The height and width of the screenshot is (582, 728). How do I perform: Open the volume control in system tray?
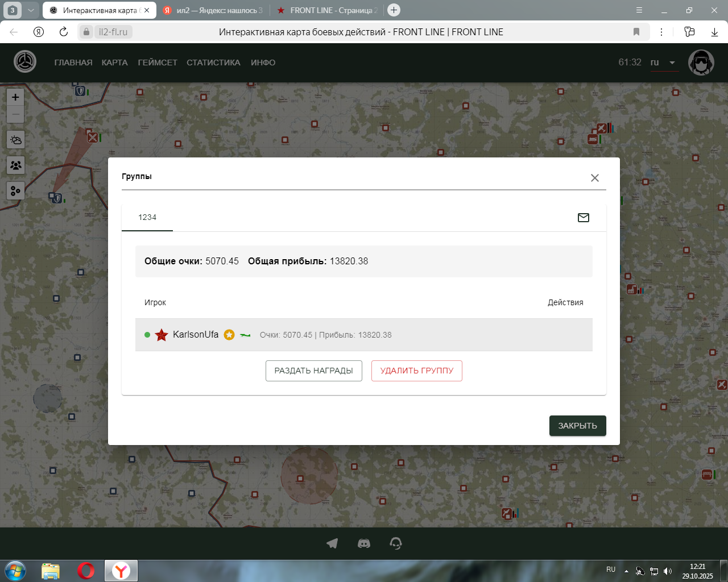point(668,571)
